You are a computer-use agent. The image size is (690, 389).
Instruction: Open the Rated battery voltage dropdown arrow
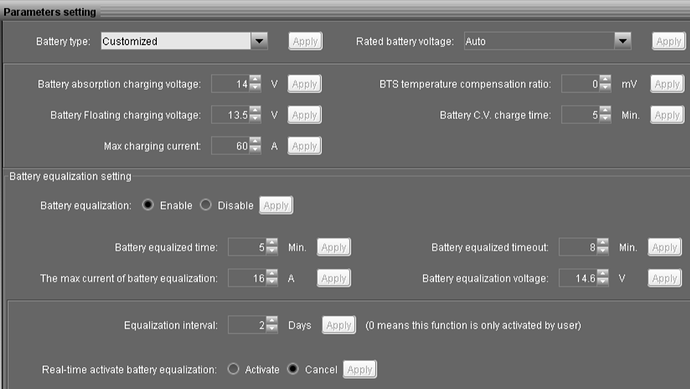[x=623, y=41]
